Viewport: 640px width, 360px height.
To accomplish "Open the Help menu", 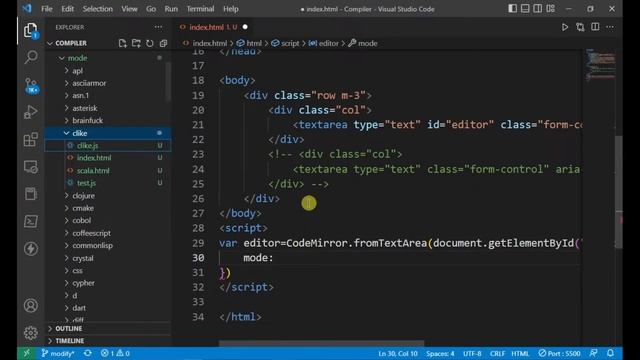I will pyautogui.click(x=231, y=9).
